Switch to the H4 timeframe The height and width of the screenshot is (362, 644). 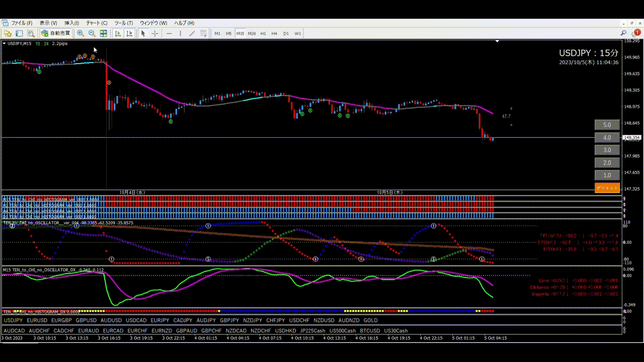[x=274, y=33]
